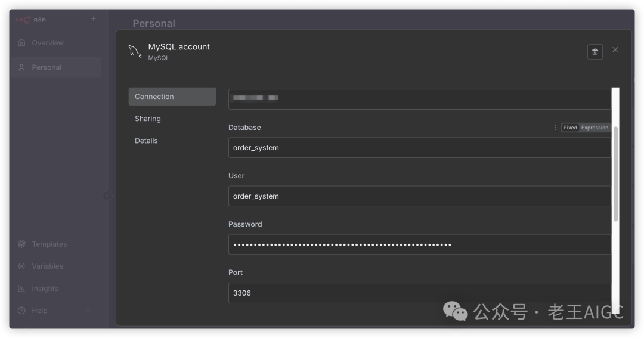Delete the credential with the trash icon
Viewport: 644px width, 338px height.
pyautogui.click(x=595, y=52)
